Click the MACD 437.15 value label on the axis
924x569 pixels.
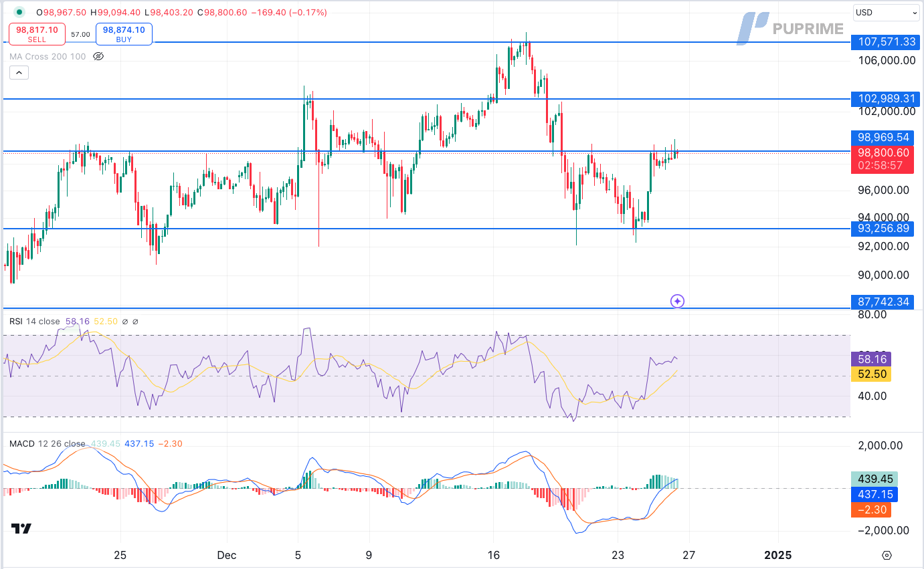874,494
